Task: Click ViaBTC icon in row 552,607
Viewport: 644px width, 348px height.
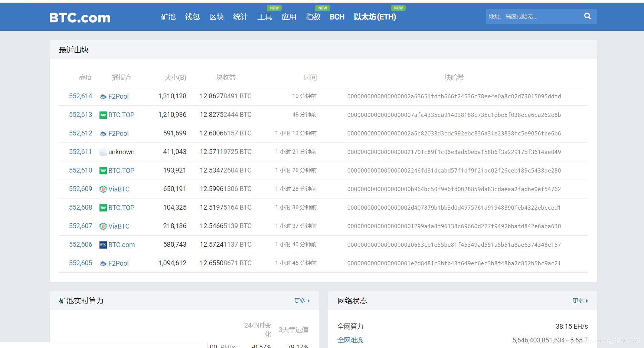Action: 103,226
